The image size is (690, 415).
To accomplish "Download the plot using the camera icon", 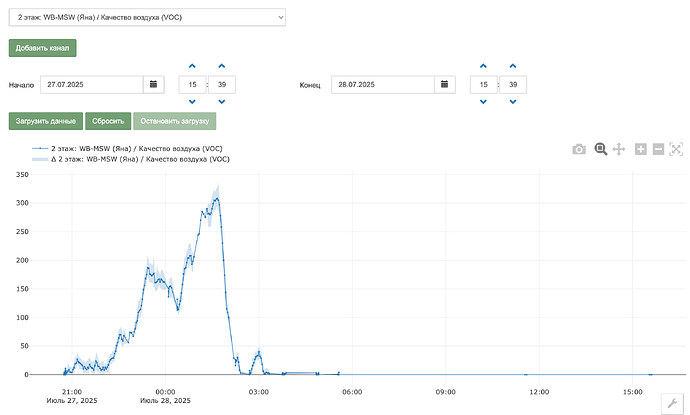I will coord(579,149).
